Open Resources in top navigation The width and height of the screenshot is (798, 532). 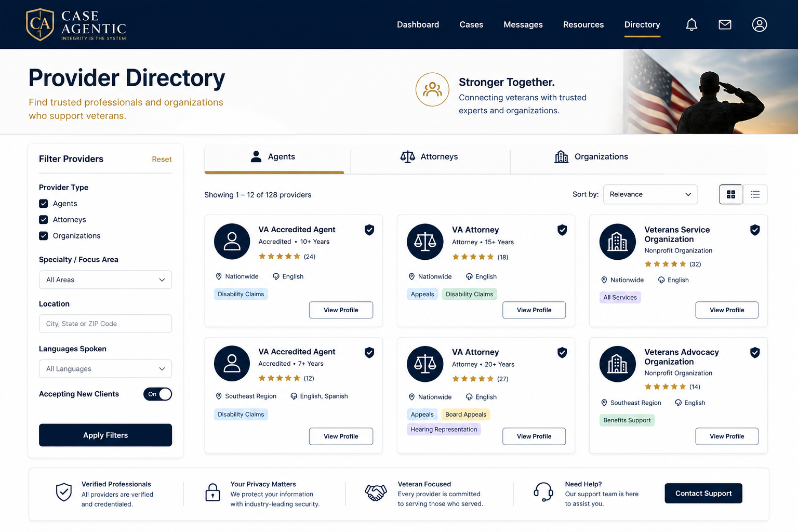583,24
